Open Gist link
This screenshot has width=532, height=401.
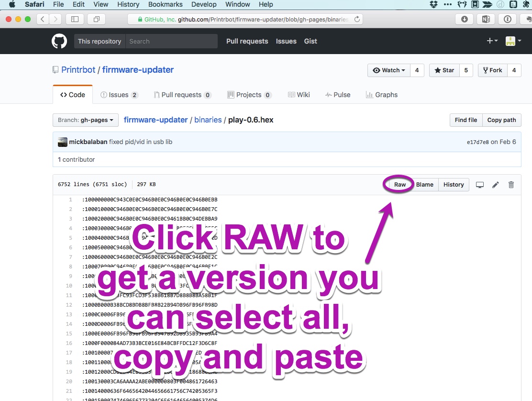(x=310, y=41)
